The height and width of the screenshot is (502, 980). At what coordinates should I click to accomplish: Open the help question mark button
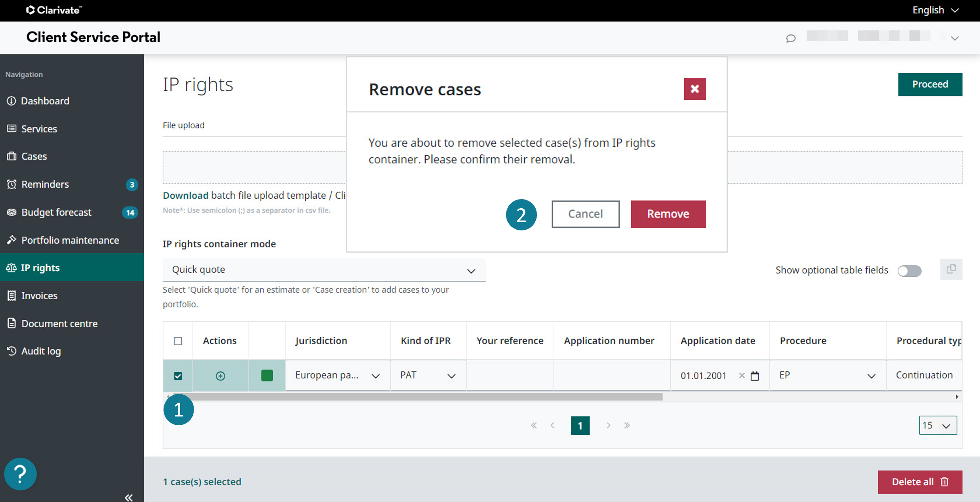[20, 474]
